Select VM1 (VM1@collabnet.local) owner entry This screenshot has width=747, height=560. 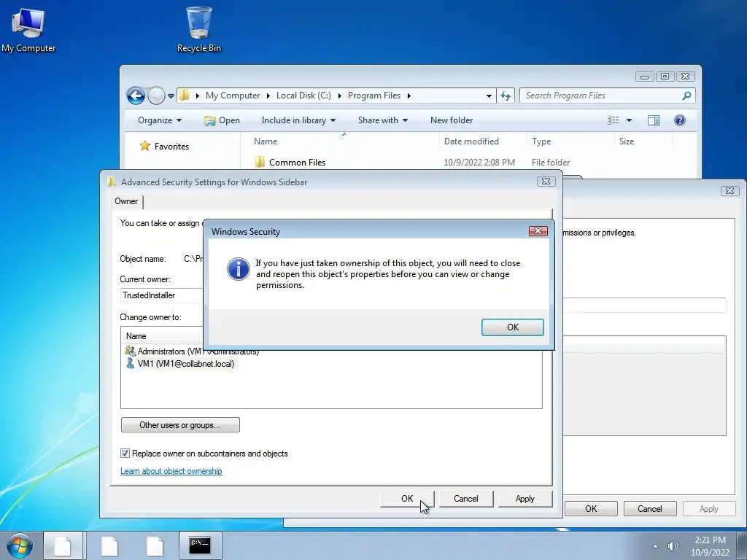[179, 364]
